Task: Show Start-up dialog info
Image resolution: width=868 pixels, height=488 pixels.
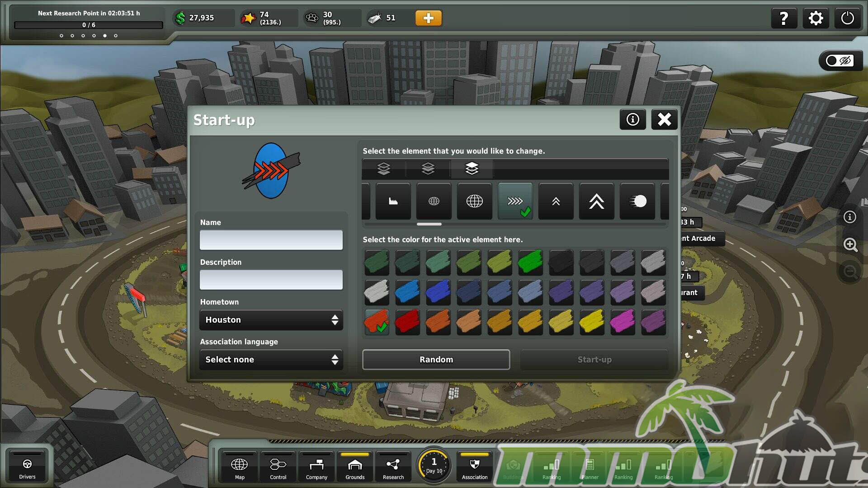Action: pyautogui.click(x=632, y=119)
